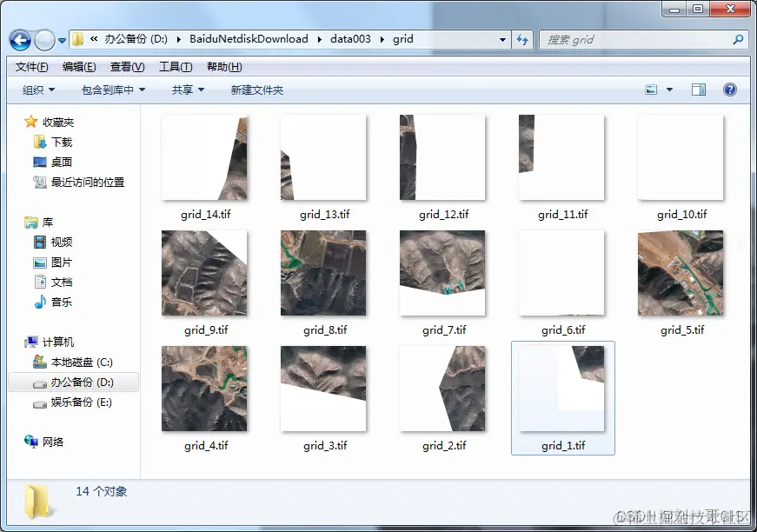Toggle the preview pane icon
This screenshot has width=757, height=532.
click(698, 89)
